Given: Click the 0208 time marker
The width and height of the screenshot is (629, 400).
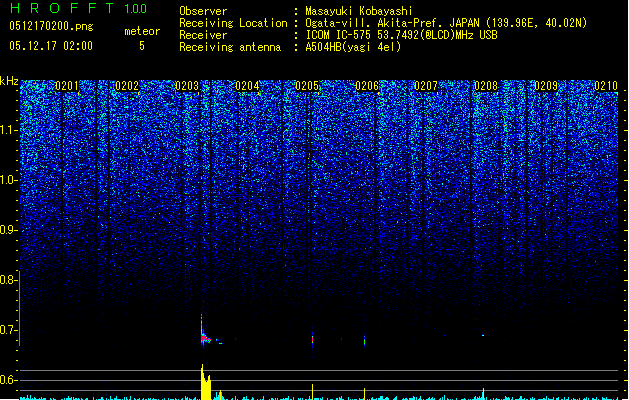Looking at the screenshot, I should pos(486,86).
